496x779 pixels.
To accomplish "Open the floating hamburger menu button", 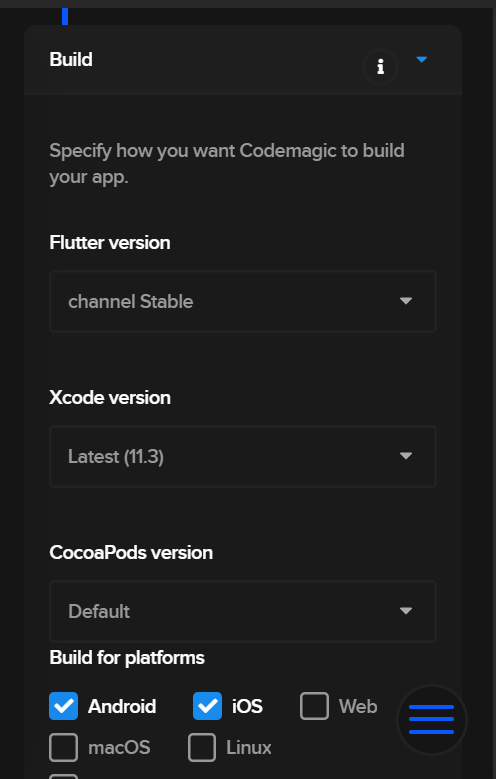I will click(431, 719).
